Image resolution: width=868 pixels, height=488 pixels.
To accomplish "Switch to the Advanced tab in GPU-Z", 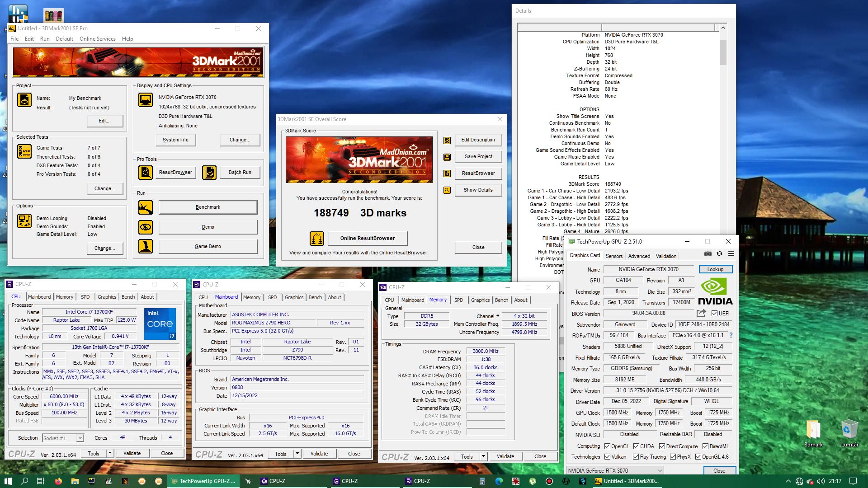I will tap(639, 256).
